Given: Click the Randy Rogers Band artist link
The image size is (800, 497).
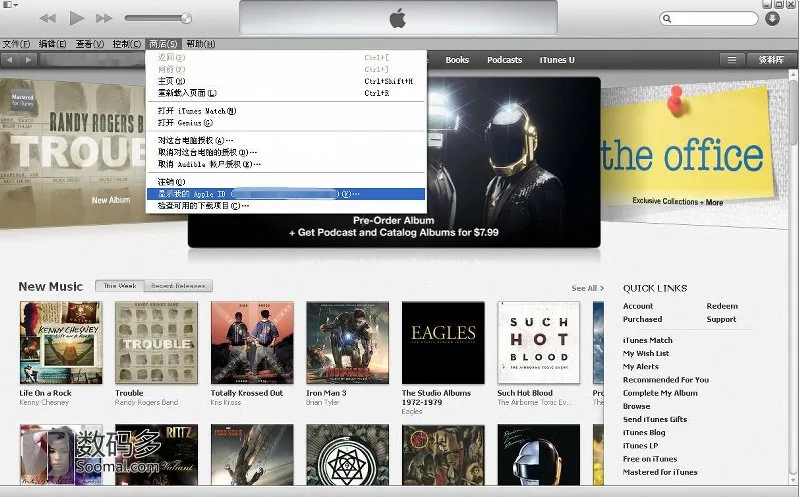Looking at the screenshot, I should pos(146,403).
